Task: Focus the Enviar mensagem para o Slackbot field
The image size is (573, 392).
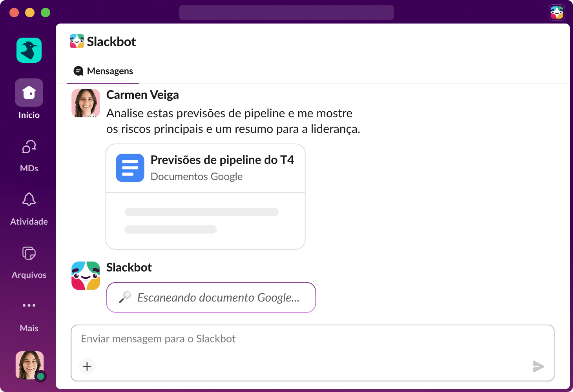Action: 275,339
